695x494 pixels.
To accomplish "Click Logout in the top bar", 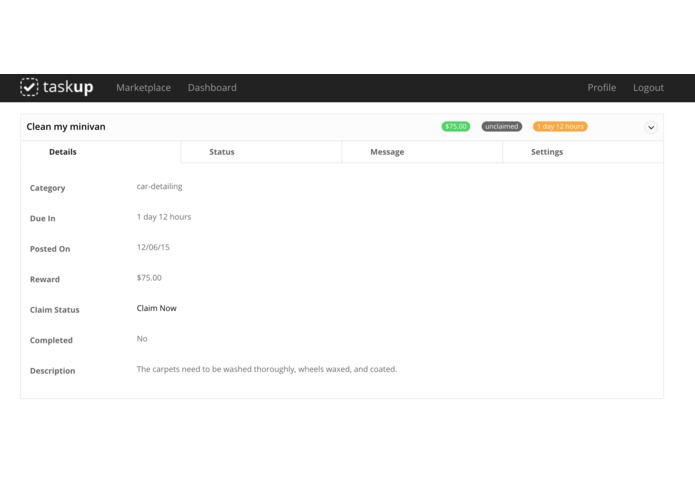I will [648, 88].
